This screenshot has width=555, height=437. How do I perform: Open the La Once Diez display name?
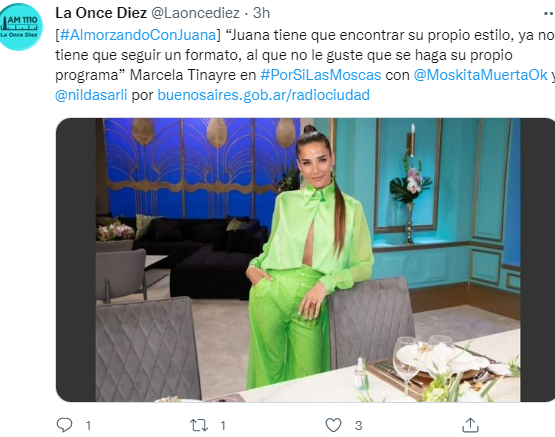click(x=101, y=13)
